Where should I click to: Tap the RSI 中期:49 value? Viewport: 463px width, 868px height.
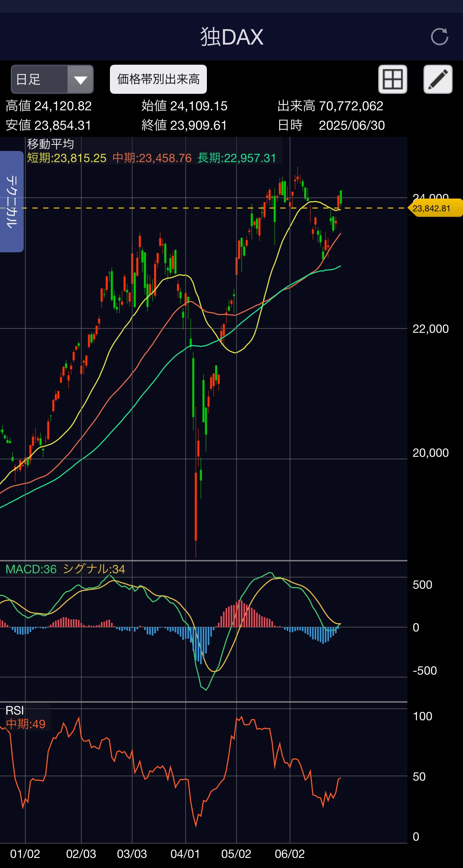coord(26,724)
